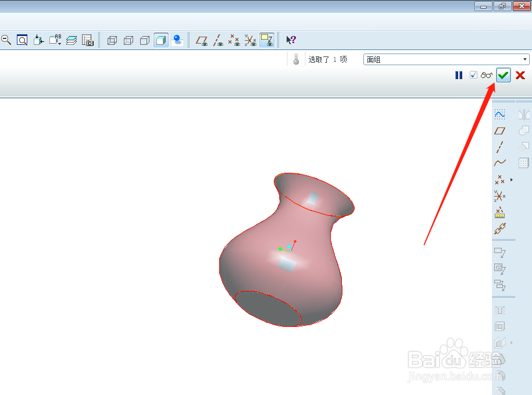
Task: Click the Mirror tool icon
Action: [x=523, y=115]
